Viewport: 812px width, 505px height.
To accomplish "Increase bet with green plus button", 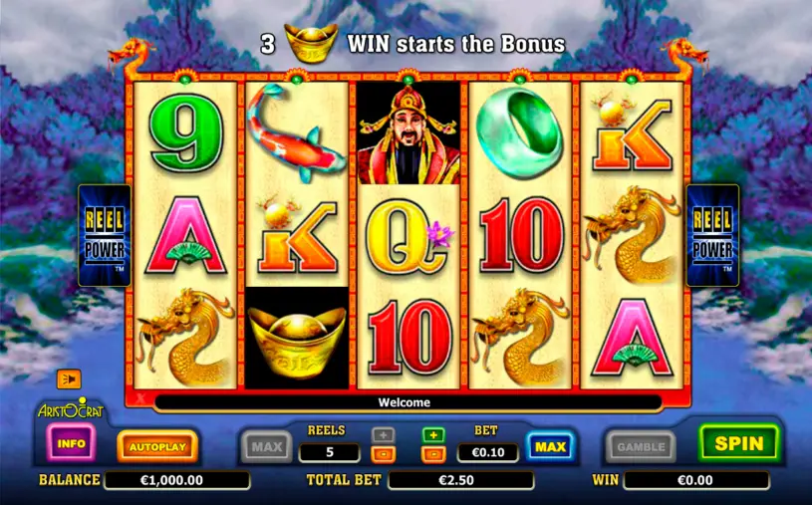I will point(433,435).
